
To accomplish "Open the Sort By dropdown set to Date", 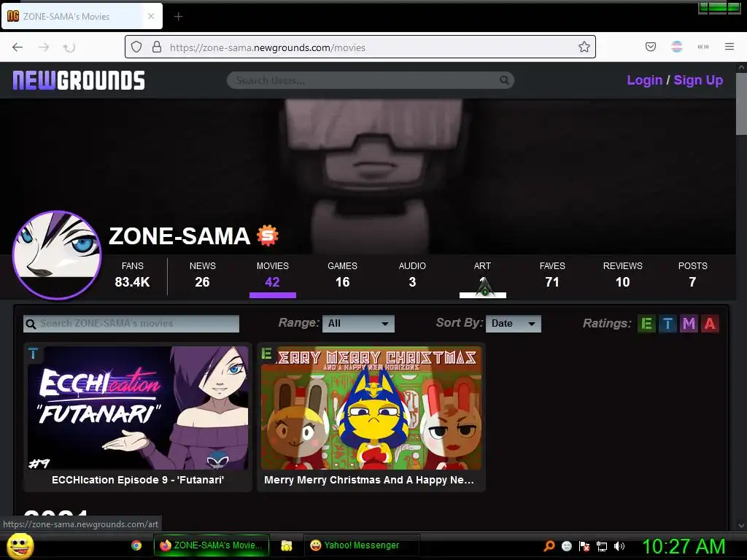I will (513, 324).
